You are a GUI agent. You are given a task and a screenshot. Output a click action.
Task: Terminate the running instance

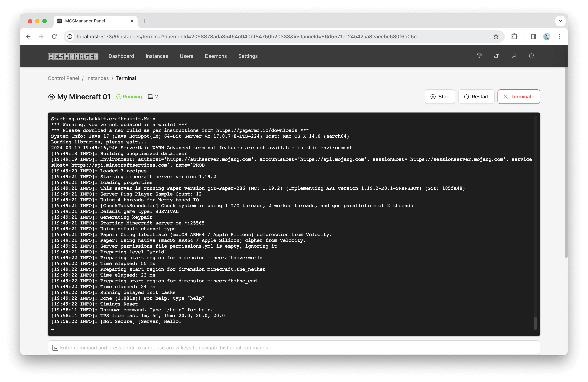click(519, 96)
